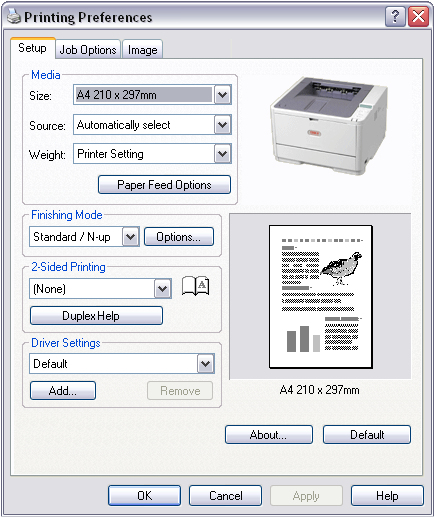Click the printer icon in title bar

[14, 16]
